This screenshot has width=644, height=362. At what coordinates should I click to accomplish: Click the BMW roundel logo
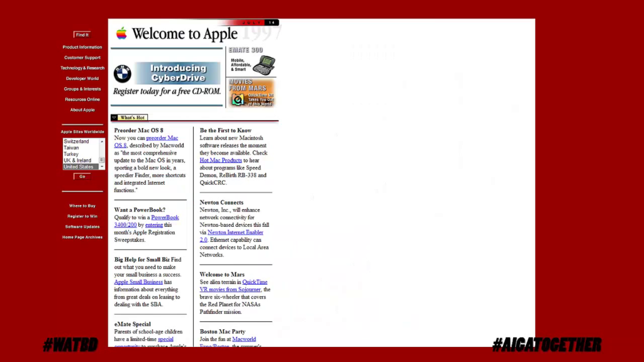[123, 74]
